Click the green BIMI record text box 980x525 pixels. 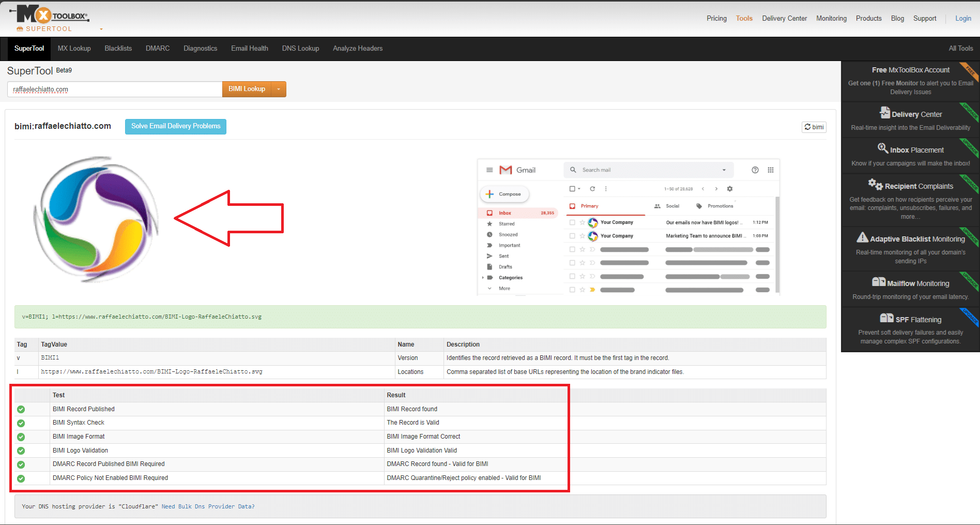(420, 317)
